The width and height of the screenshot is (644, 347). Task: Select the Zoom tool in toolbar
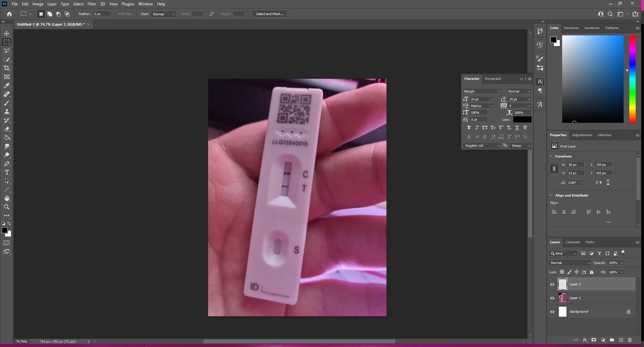[7, 207]
